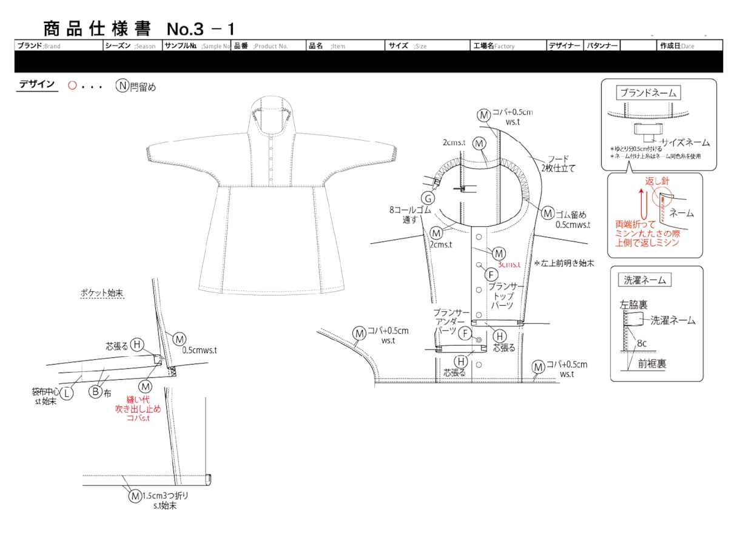Click the pocket 0.5cmws.t annotation
The width and height of the screenshot is (740, 560).
[199, 350]
